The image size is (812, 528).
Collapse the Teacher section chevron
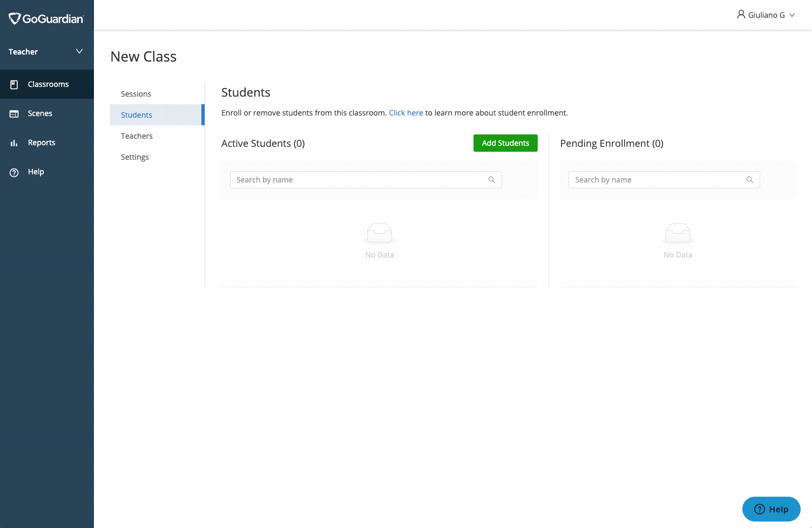(x=79, y=51)
